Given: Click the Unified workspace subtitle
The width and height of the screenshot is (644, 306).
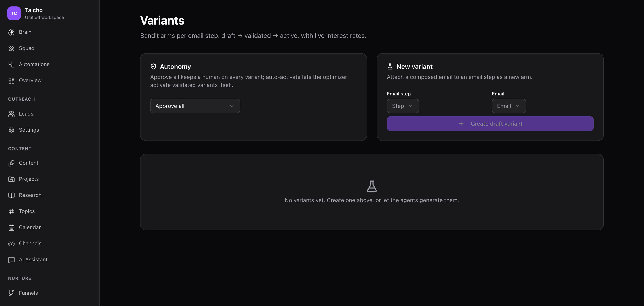Looking at the screenshot, I should pyautogui.click(x=44, y=18).
